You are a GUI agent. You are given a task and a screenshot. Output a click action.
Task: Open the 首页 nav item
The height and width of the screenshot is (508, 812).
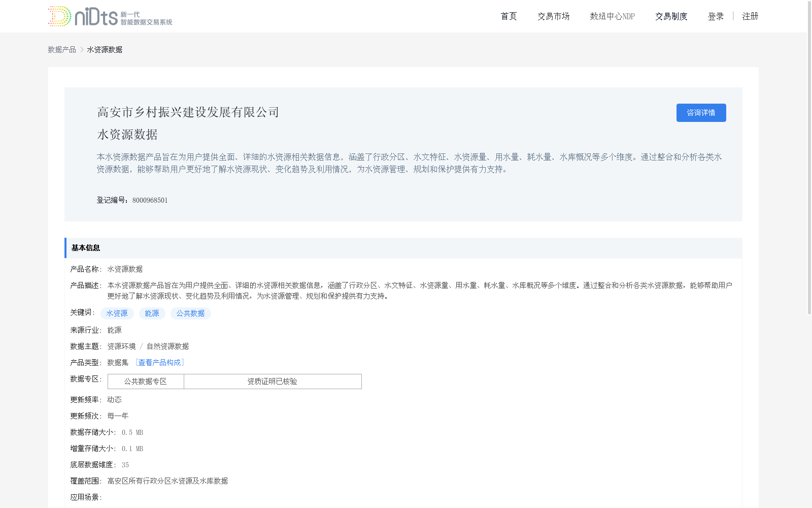point(509,16)
